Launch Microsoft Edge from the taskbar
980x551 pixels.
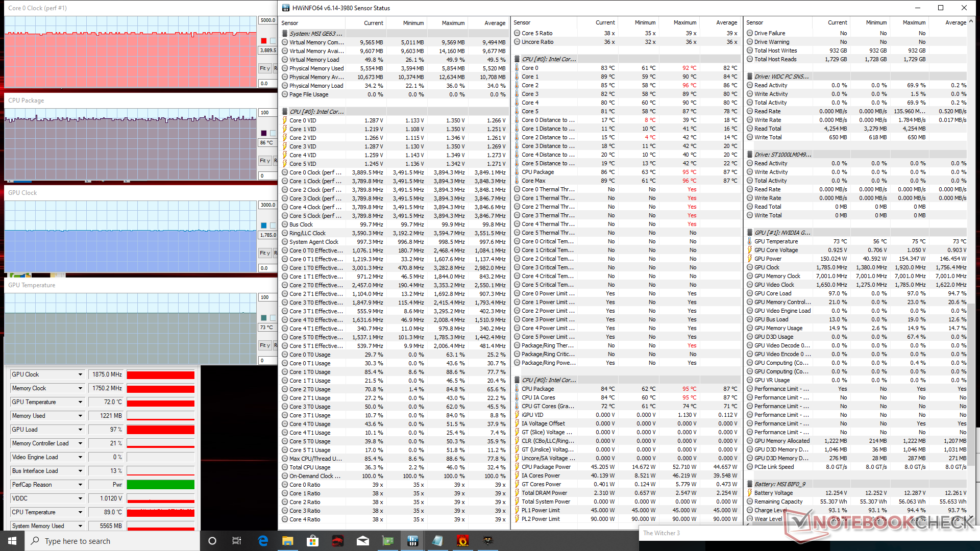coord(263,541)
